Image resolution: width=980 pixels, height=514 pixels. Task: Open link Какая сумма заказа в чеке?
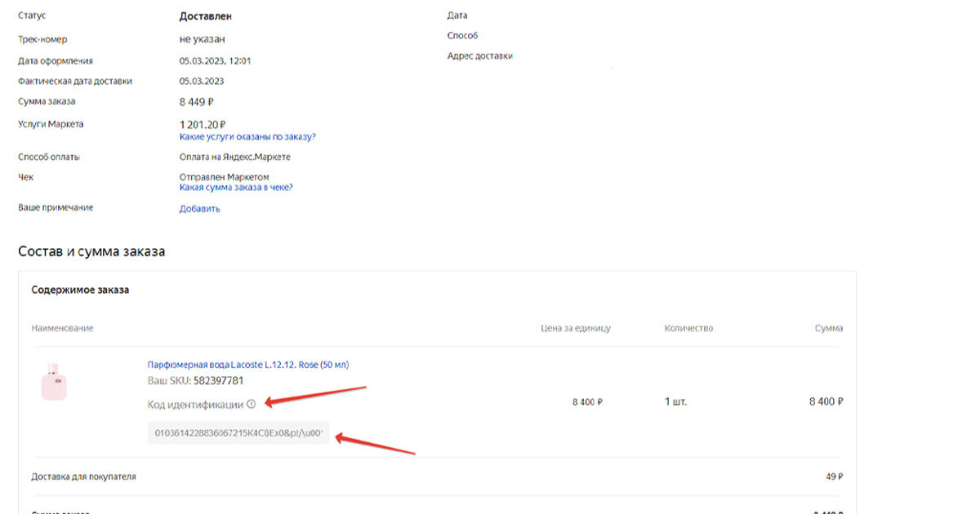coord(236,188)
